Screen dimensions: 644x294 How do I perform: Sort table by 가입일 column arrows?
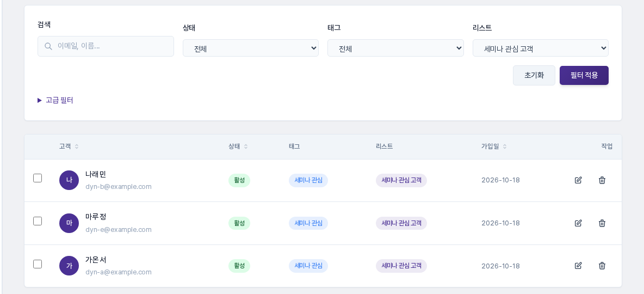504,146
